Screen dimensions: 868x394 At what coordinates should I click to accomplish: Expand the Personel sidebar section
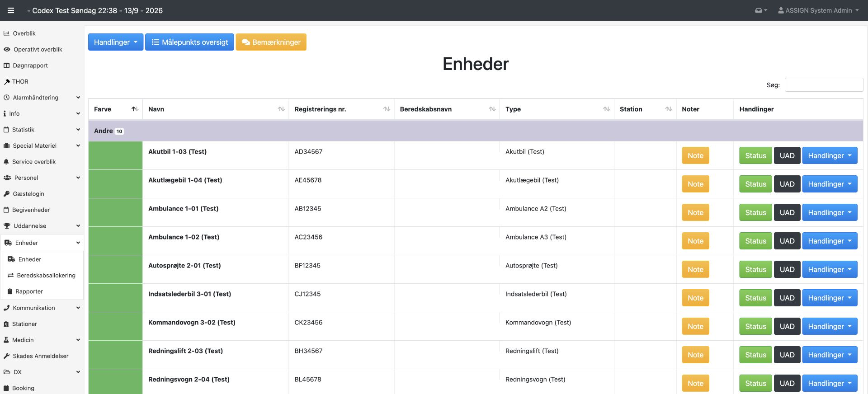pos(42,178)
